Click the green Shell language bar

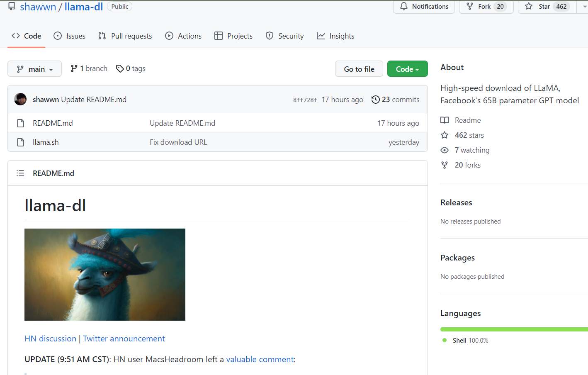(x=514, y=329)
